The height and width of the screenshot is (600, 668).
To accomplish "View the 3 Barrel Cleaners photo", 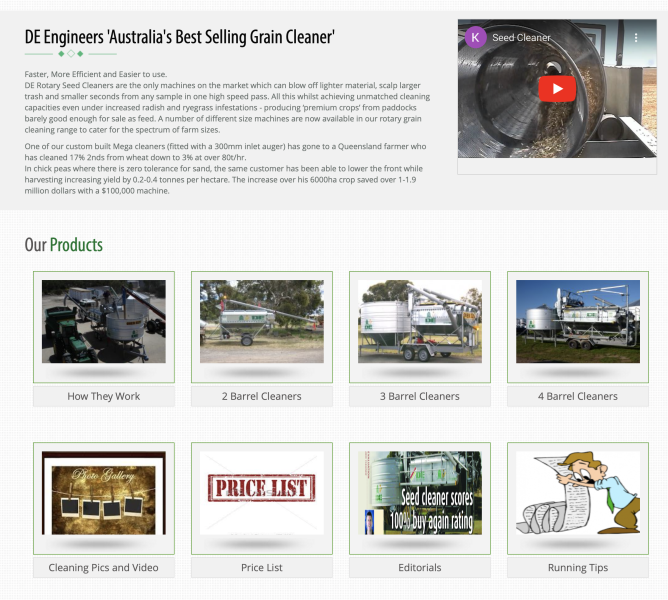I will pyautogui.click(x=420, y=322).
